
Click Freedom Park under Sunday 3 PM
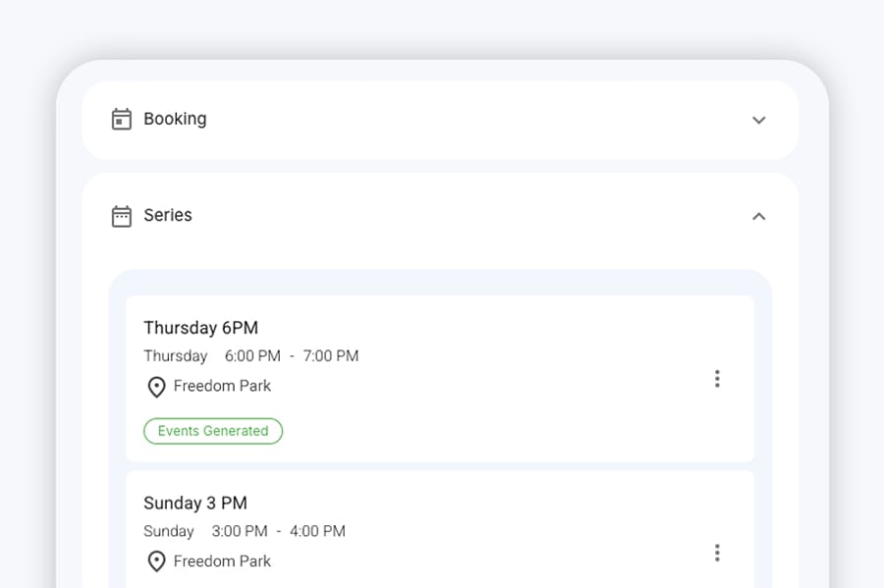click(222, 561)
